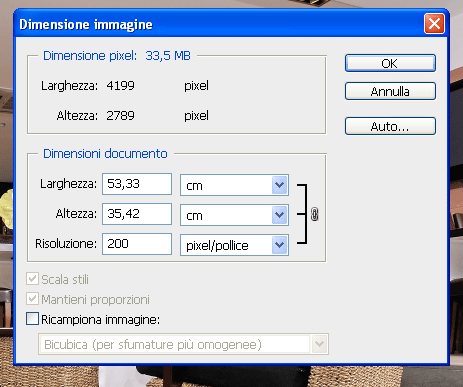
Task: Click the Risoluzione label
Action: pos(66,244)
